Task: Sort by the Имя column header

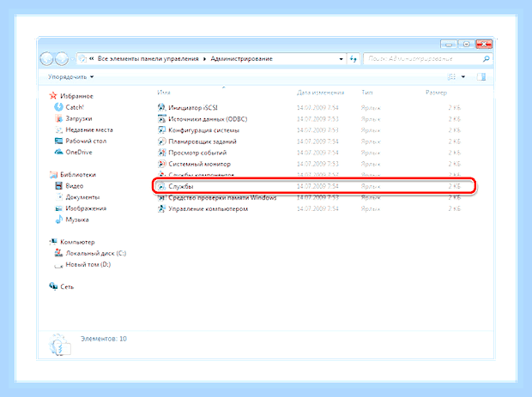Action: [164, 93]
